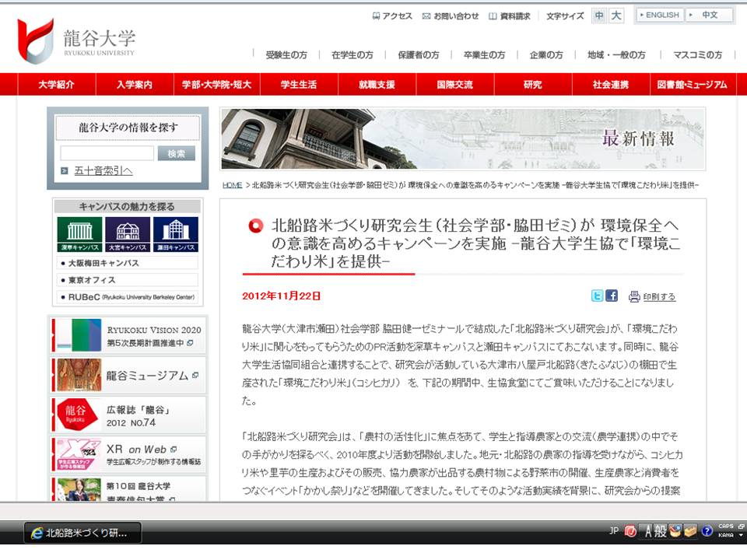Open XR on Web banner
This screenshot has width=747, height=560.
(128, 455)
